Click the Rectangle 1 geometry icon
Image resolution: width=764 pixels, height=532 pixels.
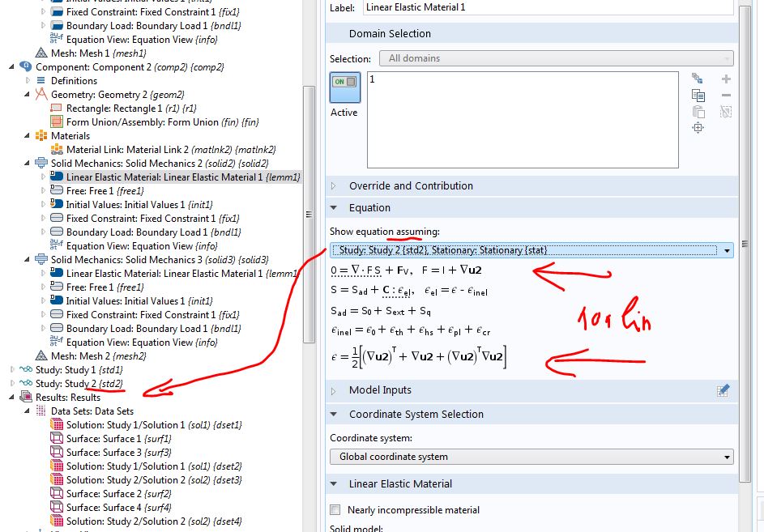point(57,109)
